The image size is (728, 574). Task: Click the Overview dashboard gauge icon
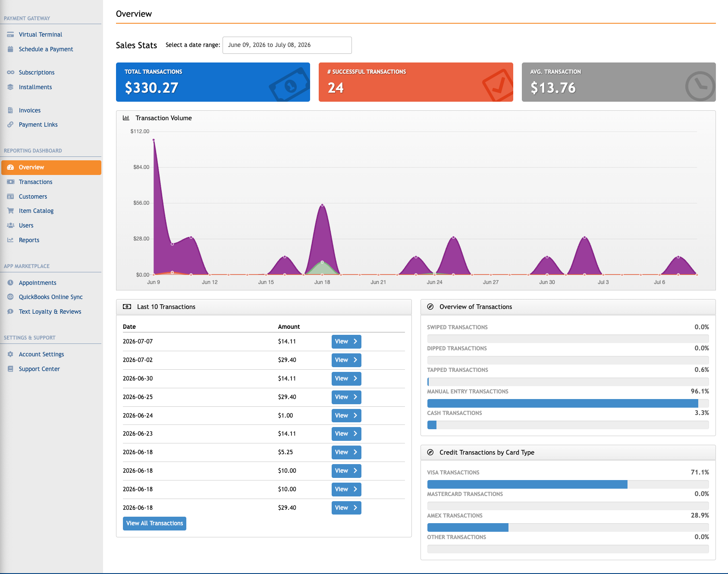coord(10,167)
